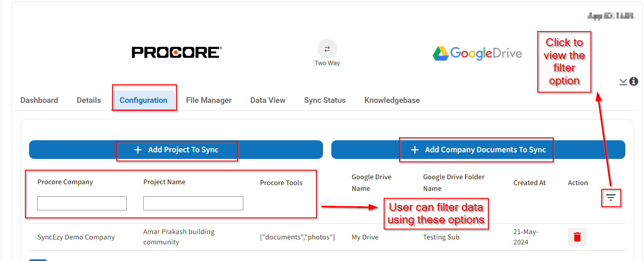Viewport: 644px width, 261px height.
Task: Click the Google Drive logo
Action: tap(477, 53)
